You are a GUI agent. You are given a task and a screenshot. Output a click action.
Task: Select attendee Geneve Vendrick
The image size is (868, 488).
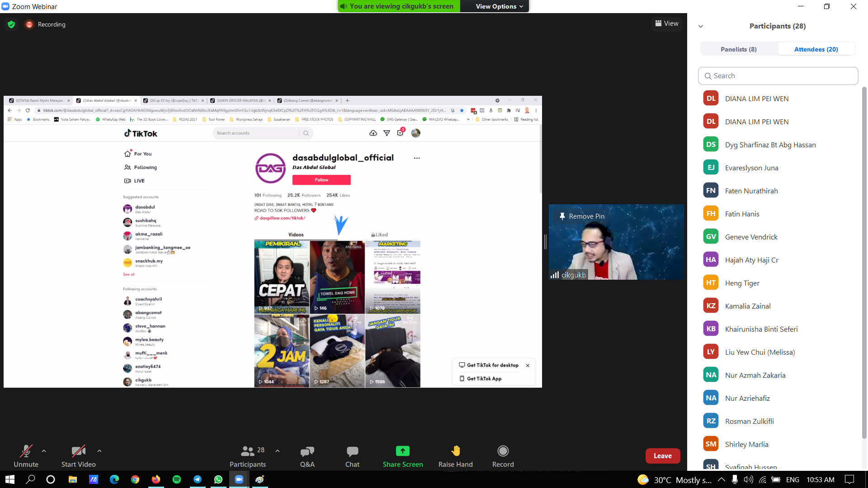(x=778, y=237)
